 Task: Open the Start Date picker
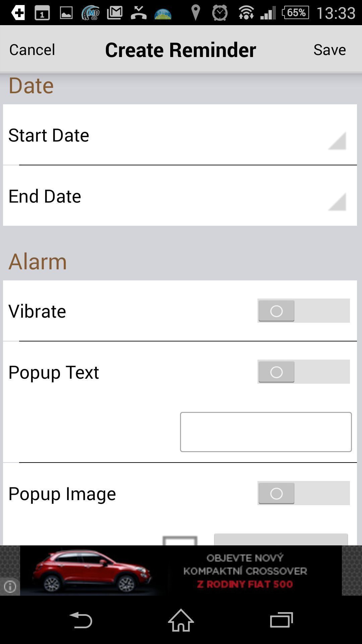(180, 135)
